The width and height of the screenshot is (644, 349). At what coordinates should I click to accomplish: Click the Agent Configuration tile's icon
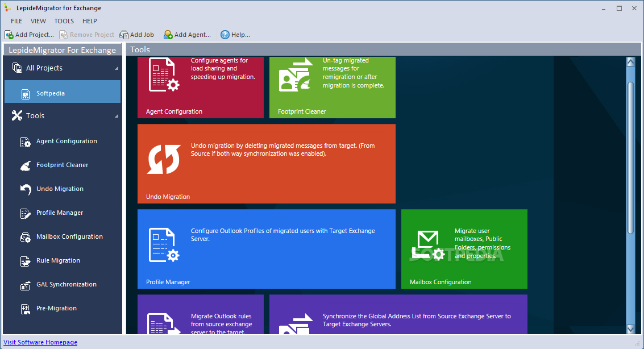[164, 74]
